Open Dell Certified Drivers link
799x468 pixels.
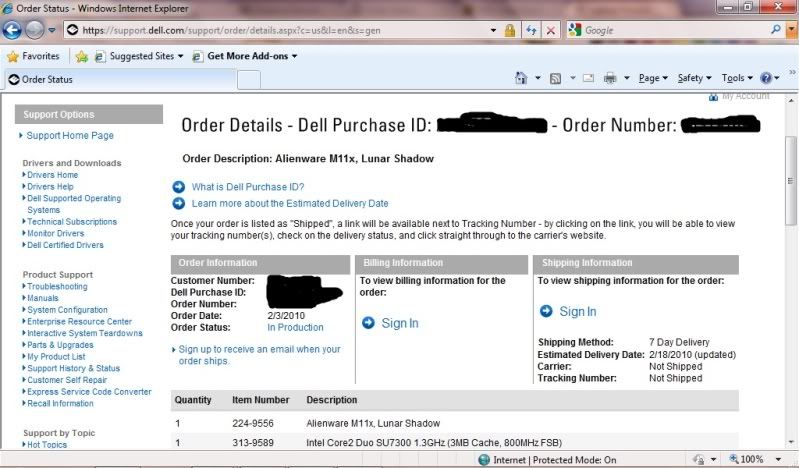tap(65, 245)
